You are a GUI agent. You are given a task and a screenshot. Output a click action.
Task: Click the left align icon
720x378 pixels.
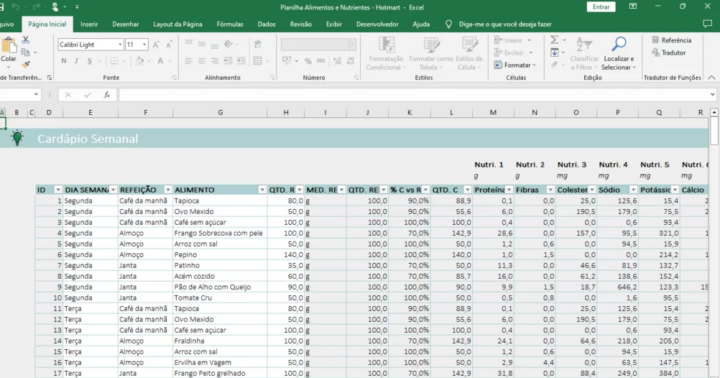pyautogui.click(x=189, y=61)
